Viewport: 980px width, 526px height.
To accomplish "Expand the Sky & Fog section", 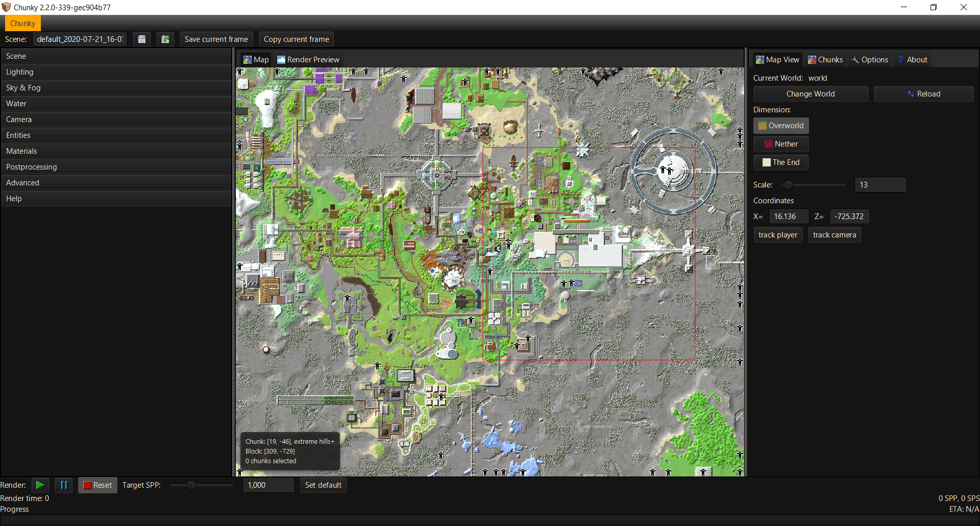I will 116,88.
